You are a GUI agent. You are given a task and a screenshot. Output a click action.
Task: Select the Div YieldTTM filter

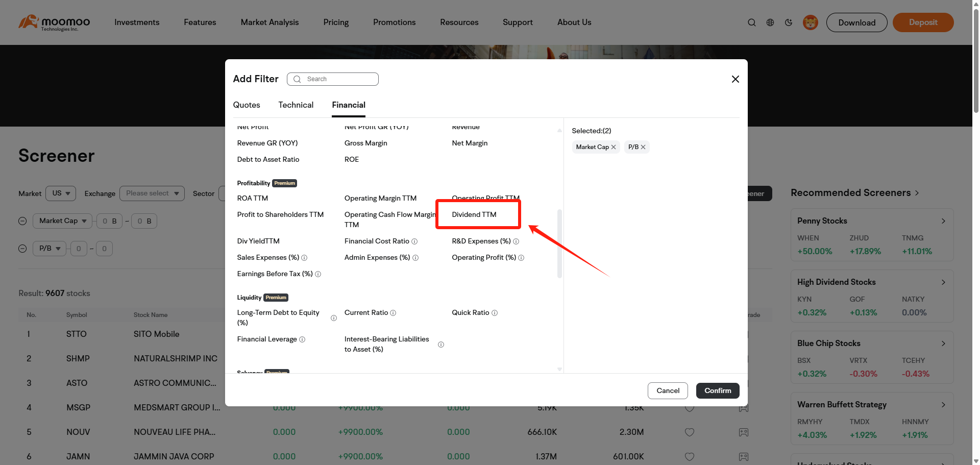pos(258,241)
